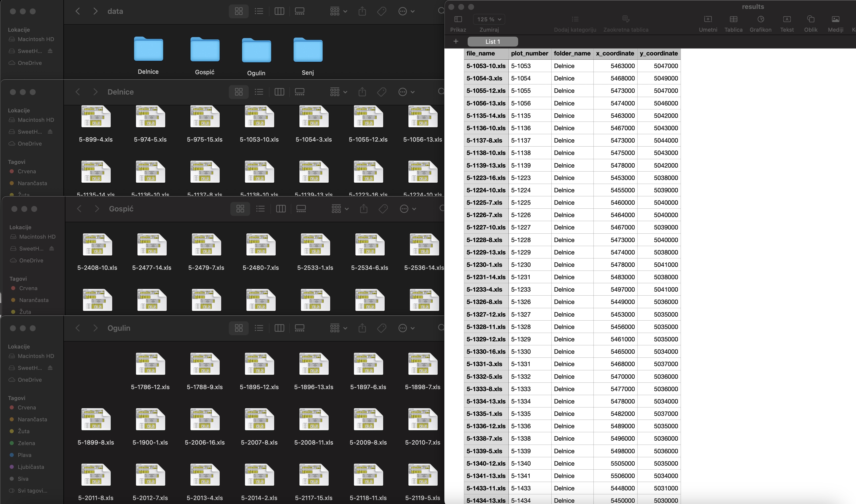Screen dimensions: 856x504
Task: Go back in the Ogulin window
Action: point(78,328)
